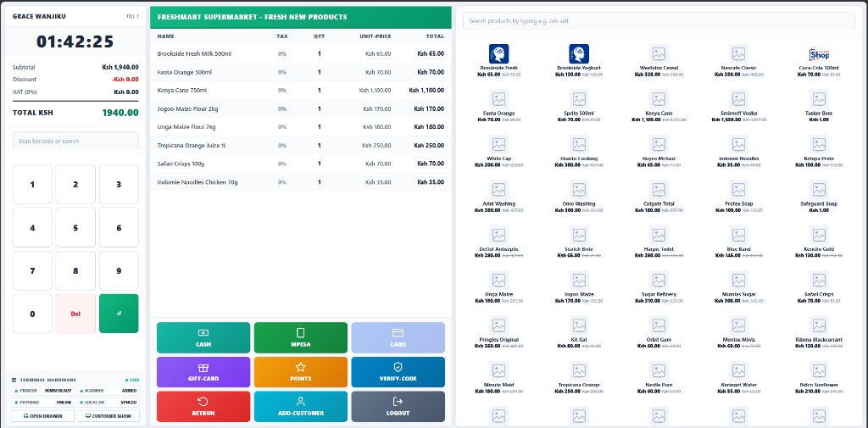The image size is (868, 428).
Task: Select the Kenya Cane 750ml cart row
Action: (301, 90)
